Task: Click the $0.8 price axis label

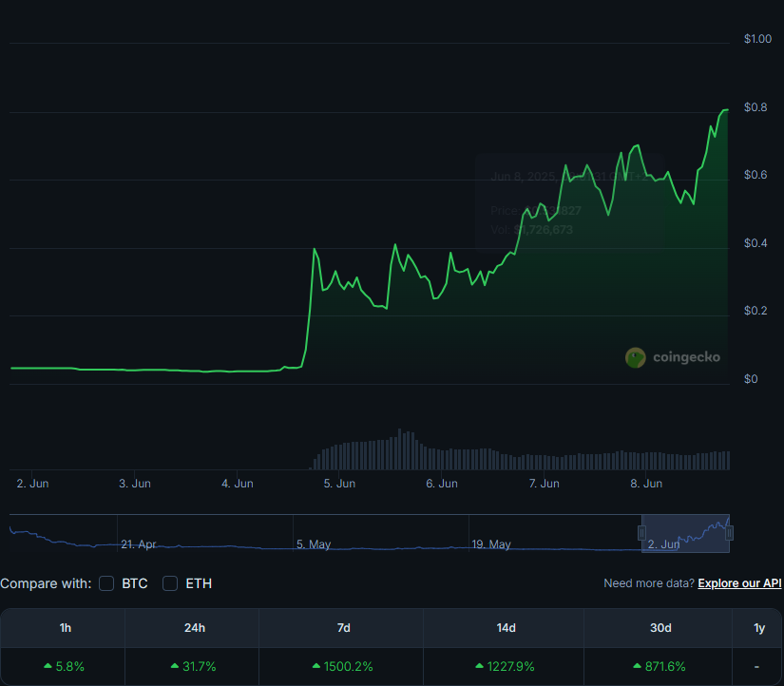Action: (757, 107)
